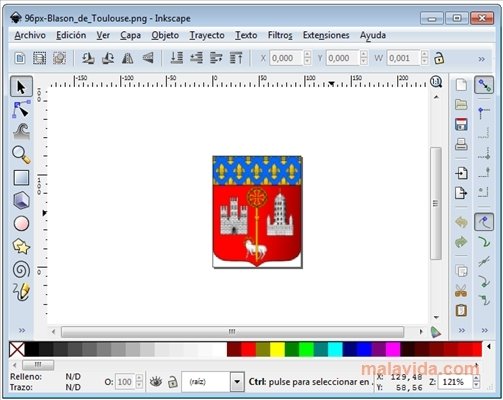Click Open folder icon in right toolbar
This screenshot has height=400, width=503.
tap(461, 105)
